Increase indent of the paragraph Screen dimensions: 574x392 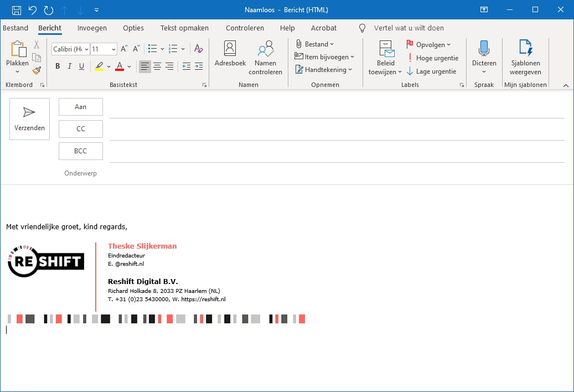[x=199, y=66]
